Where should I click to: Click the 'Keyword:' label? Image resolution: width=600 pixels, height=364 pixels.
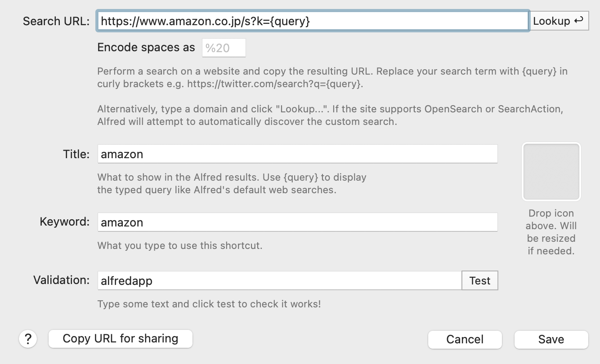(65, 222)
